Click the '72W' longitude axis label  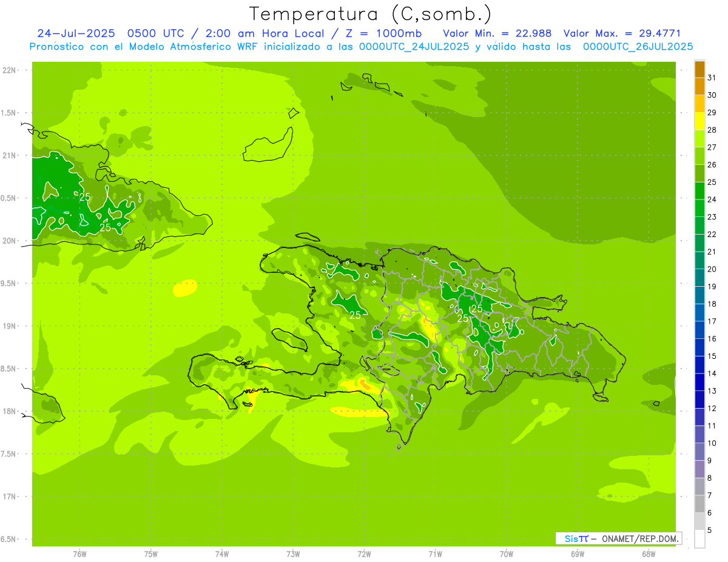[364, 554]
